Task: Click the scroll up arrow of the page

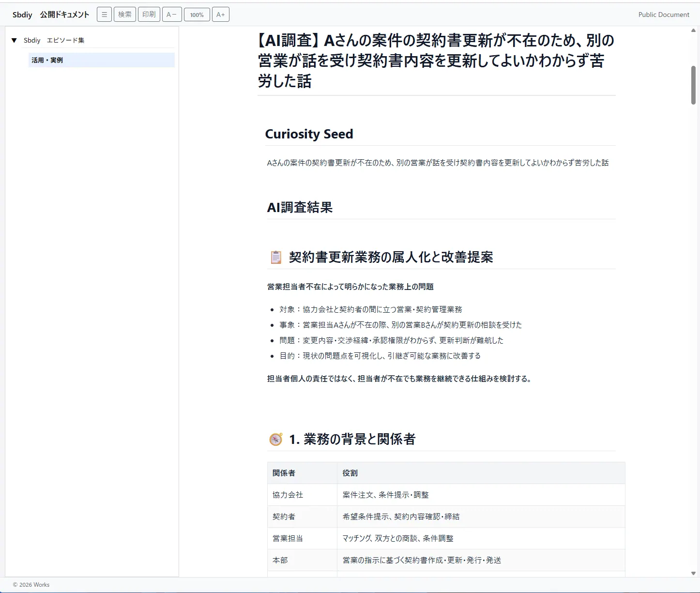Action: point(693,30)
